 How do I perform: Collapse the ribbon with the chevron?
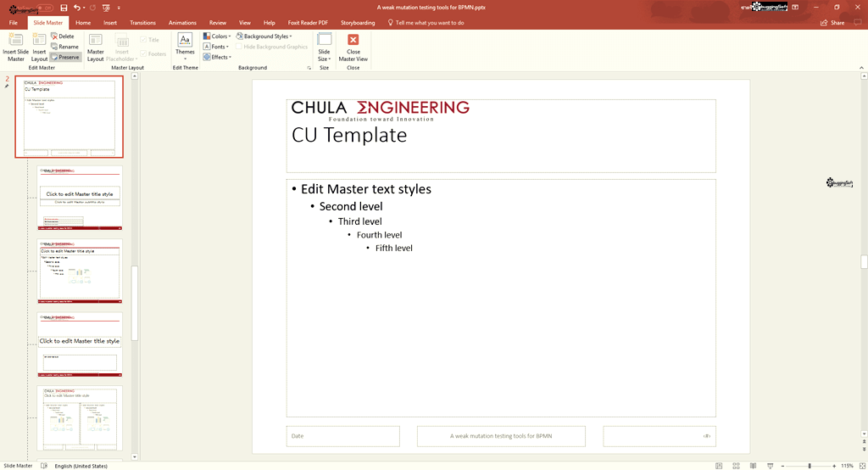click(861, 68)
